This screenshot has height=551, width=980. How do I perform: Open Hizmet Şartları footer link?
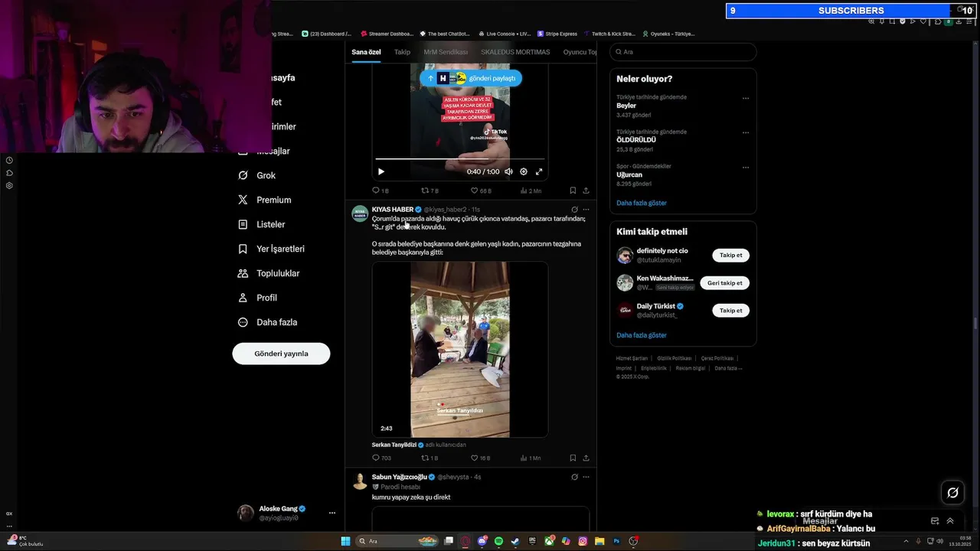(x=632, y=358)
